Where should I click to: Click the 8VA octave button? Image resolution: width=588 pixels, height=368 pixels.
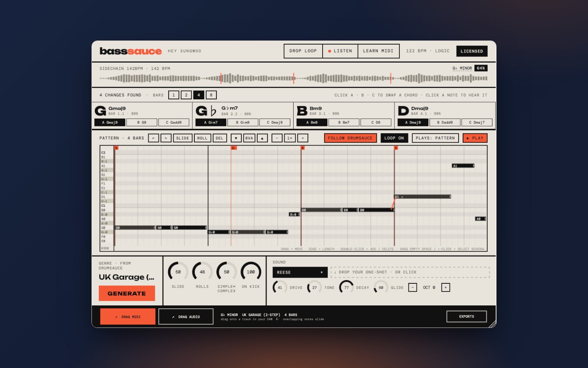click(249, 138)
